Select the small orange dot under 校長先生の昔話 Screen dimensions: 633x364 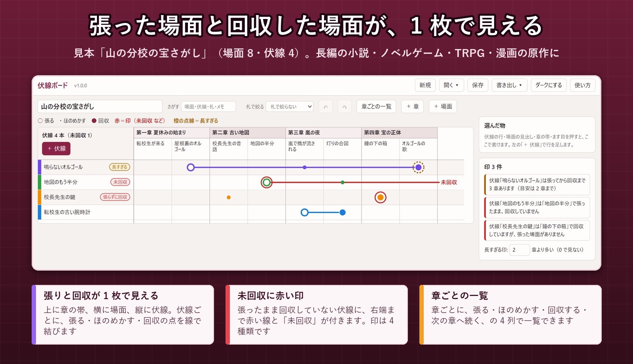pos(229,197)
